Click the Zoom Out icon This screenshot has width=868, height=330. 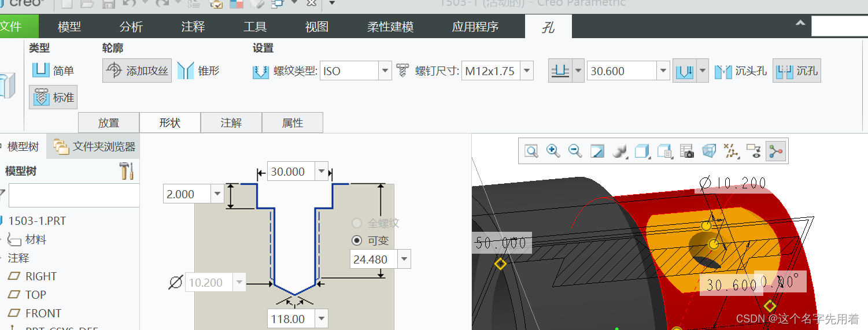coord(575,151)
